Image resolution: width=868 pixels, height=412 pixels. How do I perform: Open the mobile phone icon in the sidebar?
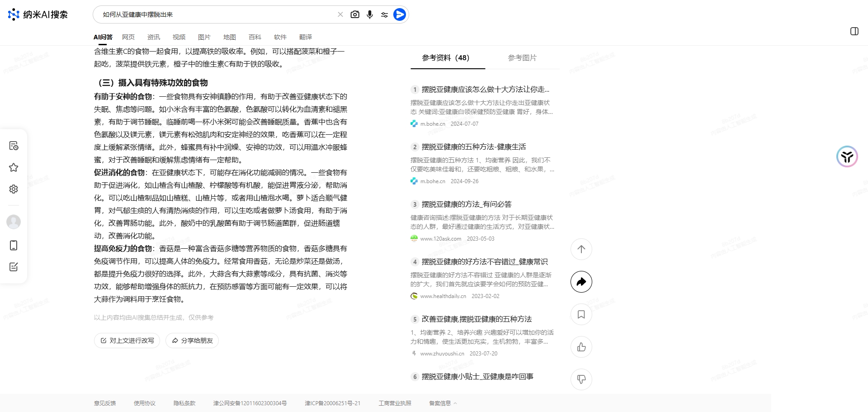tap(14, 245)
